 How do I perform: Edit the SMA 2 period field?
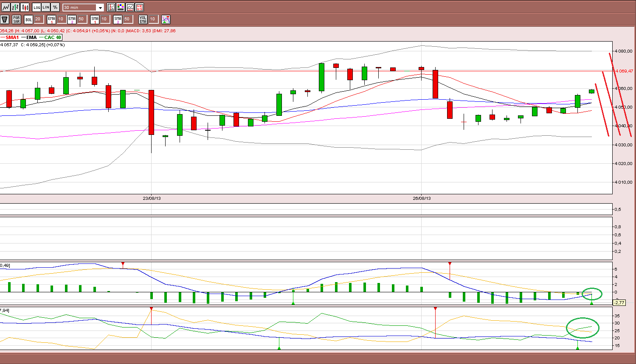tap(127, 19)
